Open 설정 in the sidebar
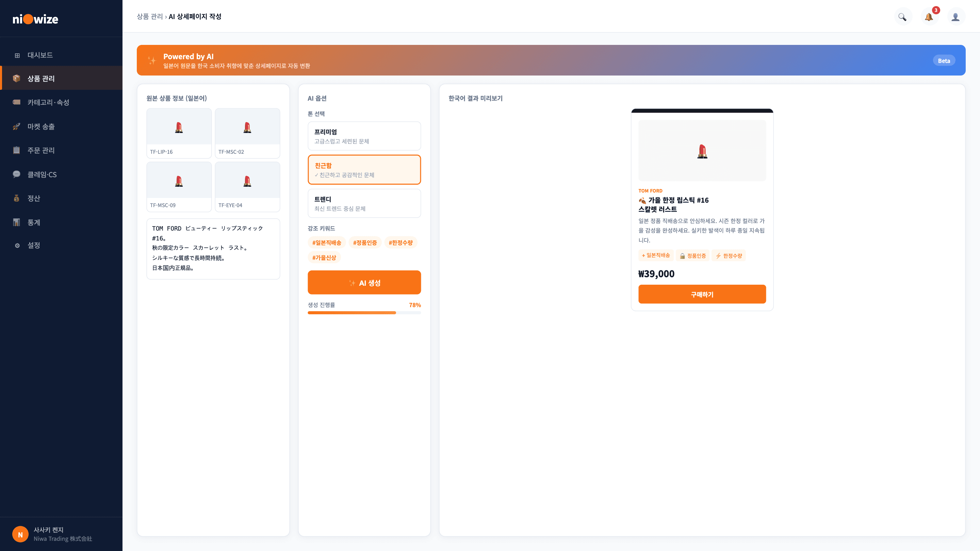The width and height of the screenshot is (980, 551). (61, 245)
